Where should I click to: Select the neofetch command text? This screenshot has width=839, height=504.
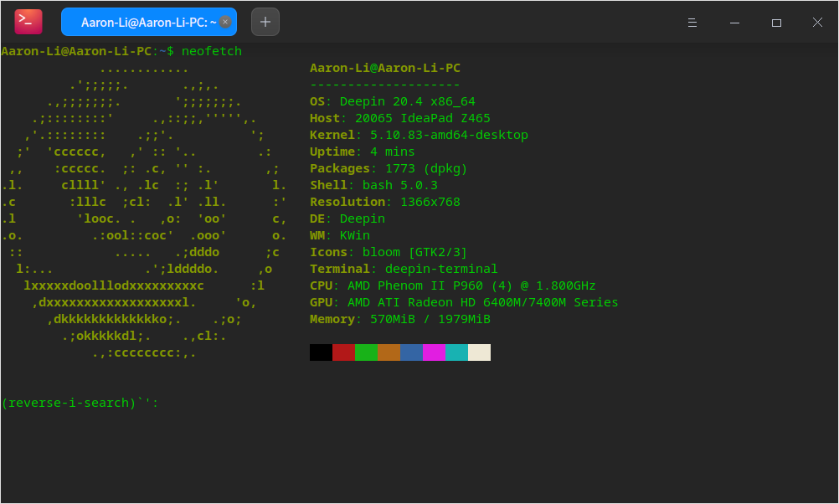pos(211,51)
